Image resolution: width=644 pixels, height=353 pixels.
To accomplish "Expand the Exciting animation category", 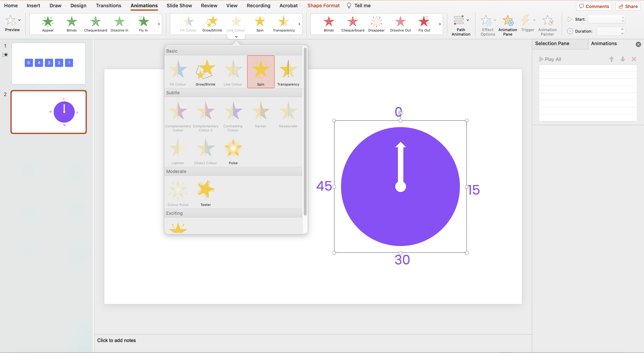I will pyautogui.click(x=174, y=213).
